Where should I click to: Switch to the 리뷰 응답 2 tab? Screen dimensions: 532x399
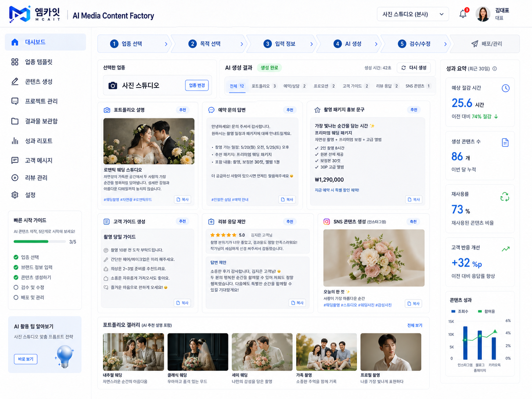click(387, 86)
